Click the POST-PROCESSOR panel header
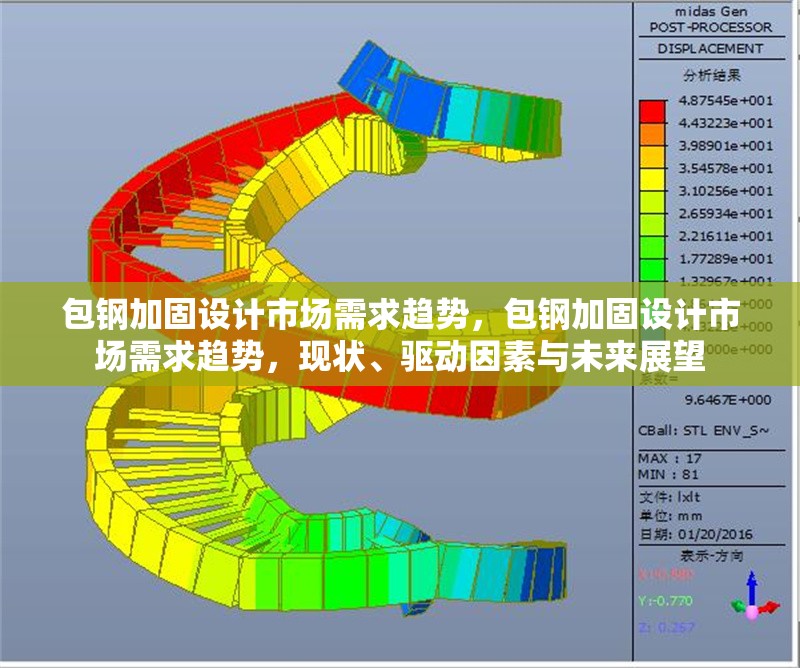 pyautogui.click(x=710, y=26)
